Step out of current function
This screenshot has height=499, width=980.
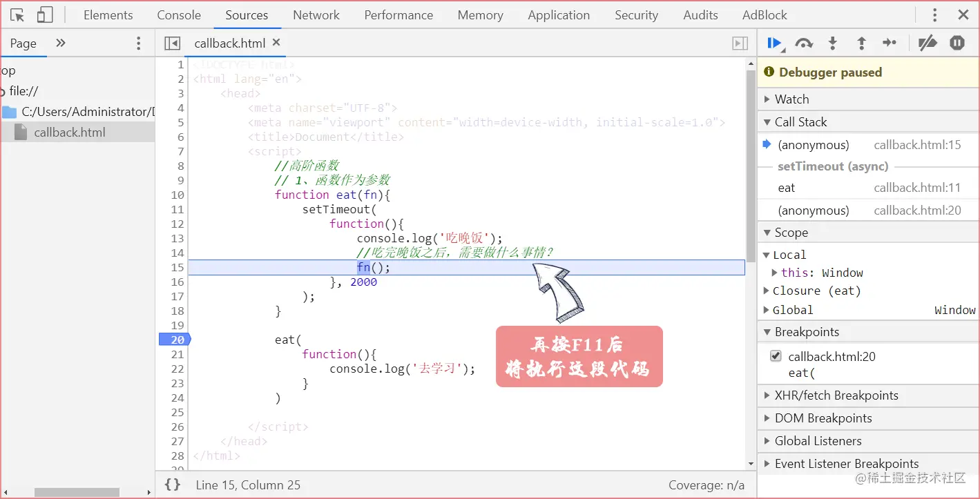pos(861,43)
